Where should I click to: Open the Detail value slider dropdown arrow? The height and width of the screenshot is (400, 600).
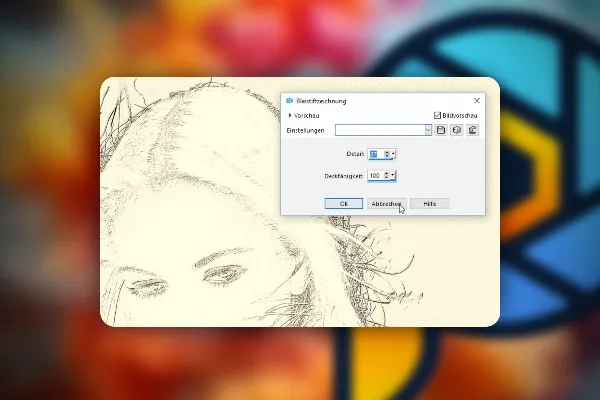[393, 154]
